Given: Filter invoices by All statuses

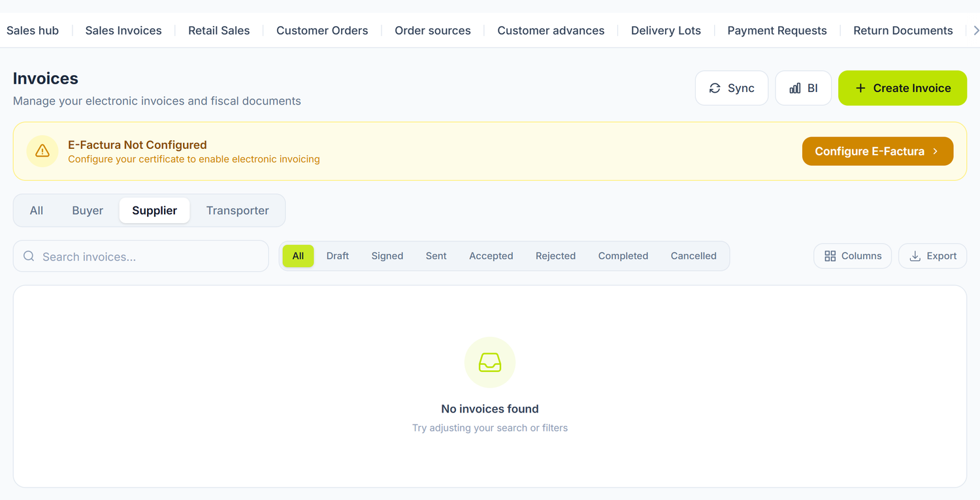Looking at the screenshot, I should pyautogui.click(x=298, y=256).
